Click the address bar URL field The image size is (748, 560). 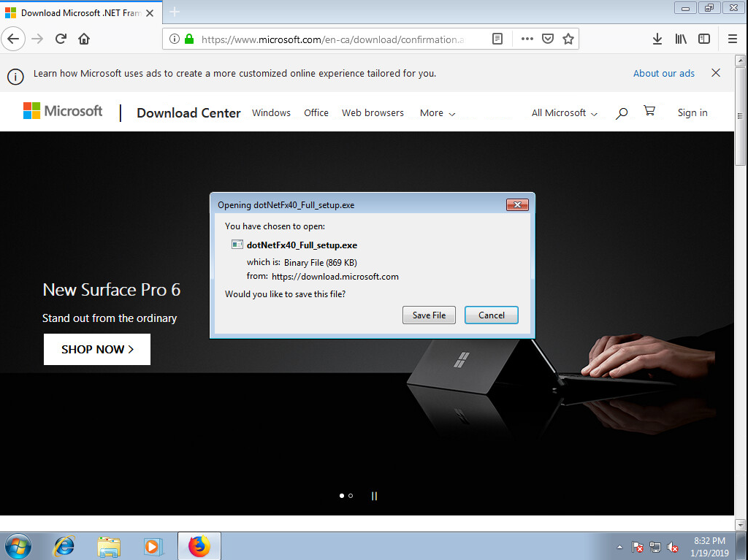coord(332,39)
